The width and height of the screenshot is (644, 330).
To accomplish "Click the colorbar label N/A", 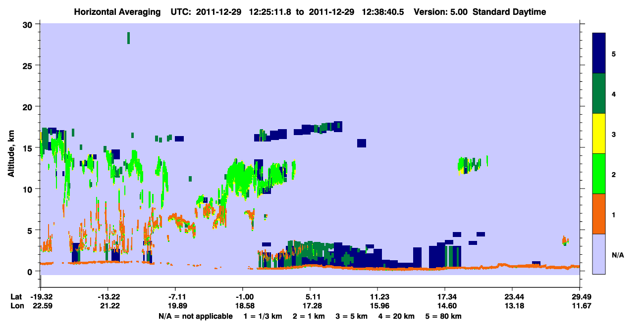I will click(618, 255).
